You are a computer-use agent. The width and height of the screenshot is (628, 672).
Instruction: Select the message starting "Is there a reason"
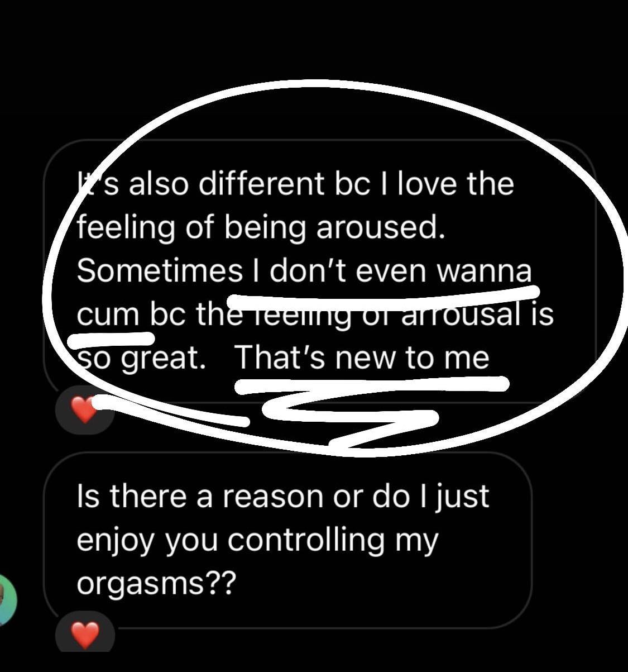pos(287,540)
